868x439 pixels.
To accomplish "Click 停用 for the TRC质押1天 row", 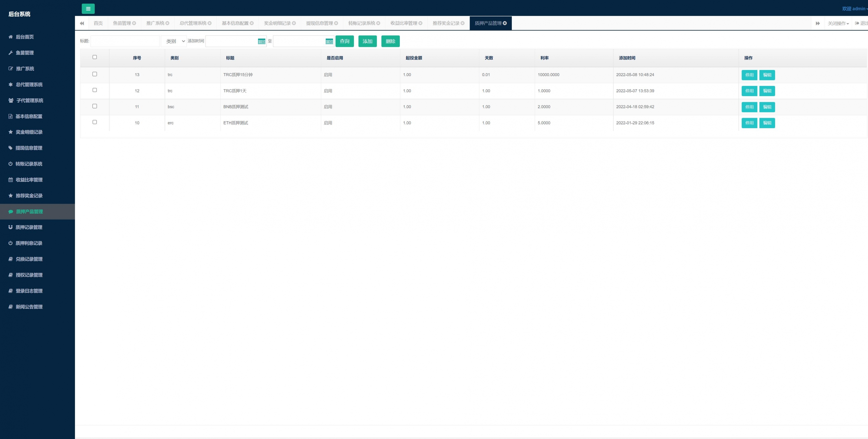I will pos(749,91).
